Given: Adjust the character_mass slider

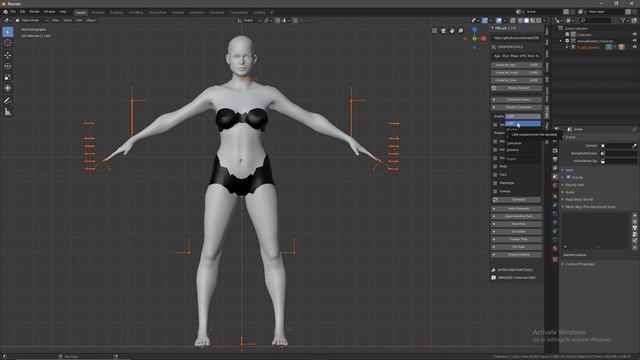Looking at the screenshot, I should click(516, 73).
